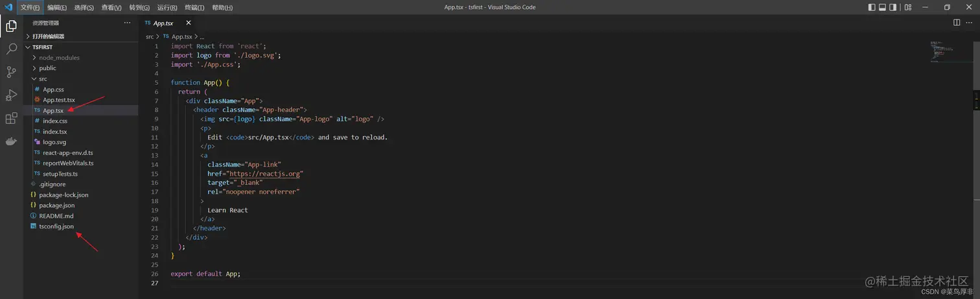980x299 pixels.
Task: Collapse the src folder
Action: [x=81, y=78]
